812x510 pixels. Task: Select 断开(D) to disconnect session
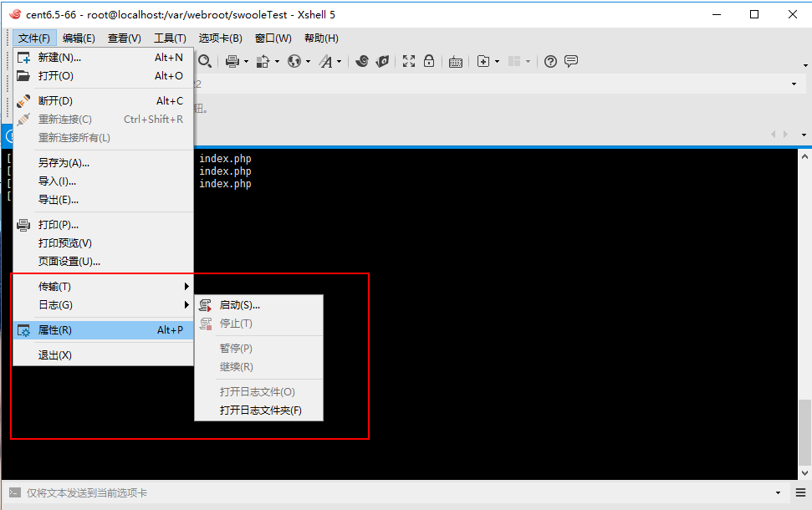point(103,101)
